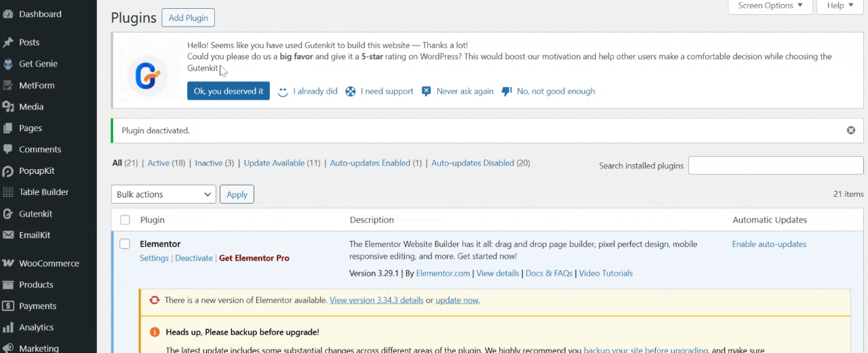Image resolution: width=868 pixels, height=353 pixels.
Task: Click the I already did link
Action: pyautogui.click(x=315, y=92)
